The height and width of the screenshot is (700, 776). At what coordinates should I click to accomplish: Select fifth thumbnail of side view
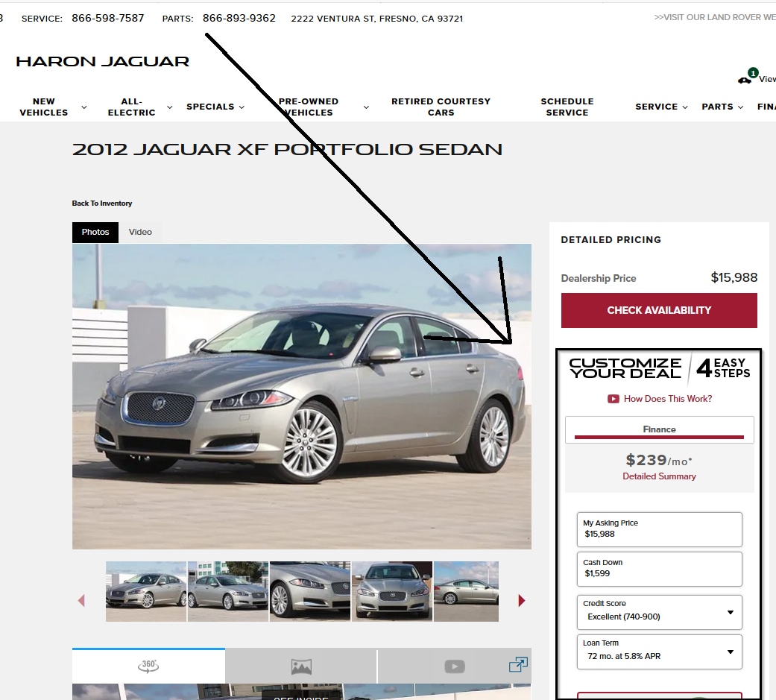(x=466, y=592)
